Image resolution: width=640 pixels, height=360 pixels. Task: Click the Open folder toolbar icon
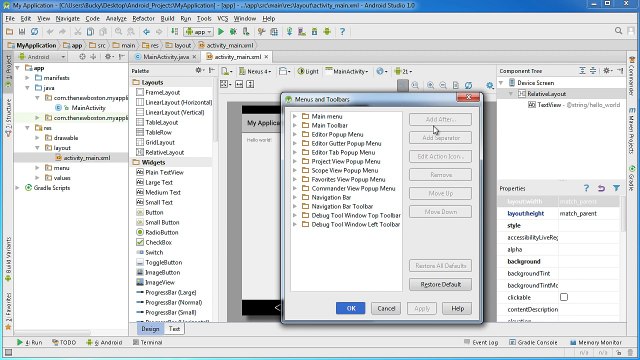tap(9, 31)
